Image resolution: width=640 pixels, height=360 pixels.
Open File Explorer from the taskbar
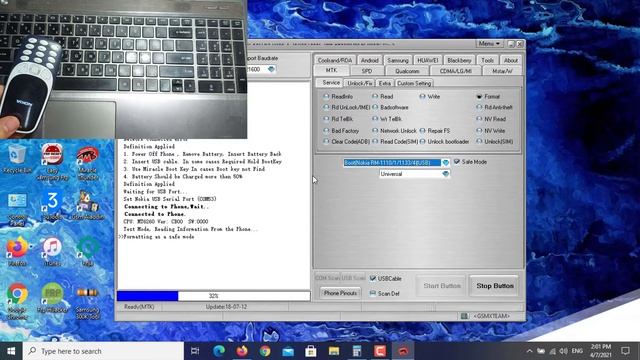pos(334,351)
